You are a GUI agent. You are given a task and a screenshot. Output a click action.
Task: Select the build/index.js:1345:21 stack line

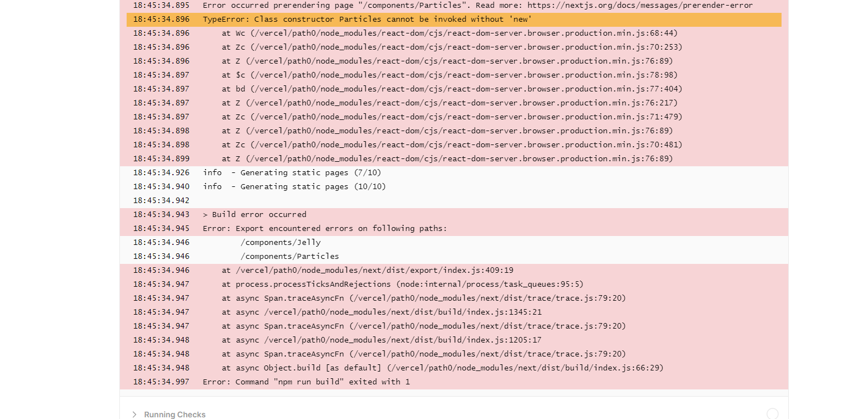(x=454, y=312)
